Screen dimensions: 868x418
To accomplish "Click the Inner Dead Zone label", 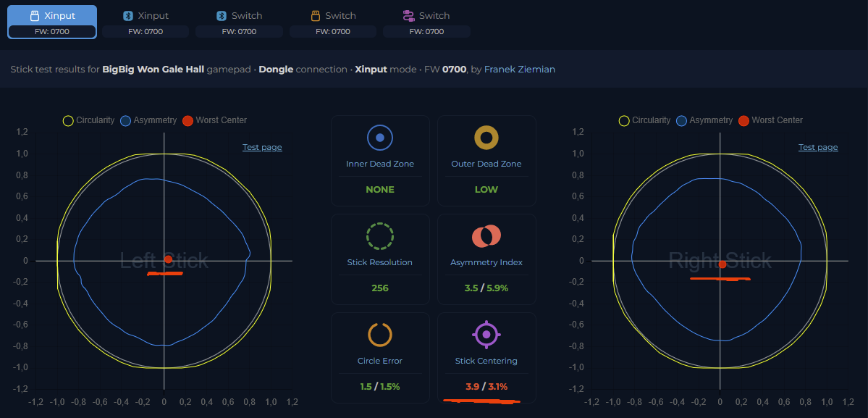I will pos(380,164).
